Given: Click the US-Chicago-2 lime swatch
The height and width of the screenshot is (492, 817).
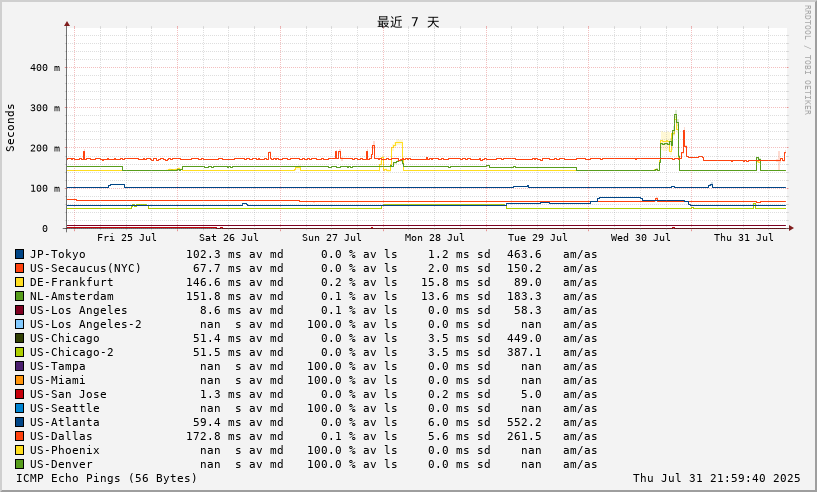Looking at the screenshot, I should coord(19,352).
